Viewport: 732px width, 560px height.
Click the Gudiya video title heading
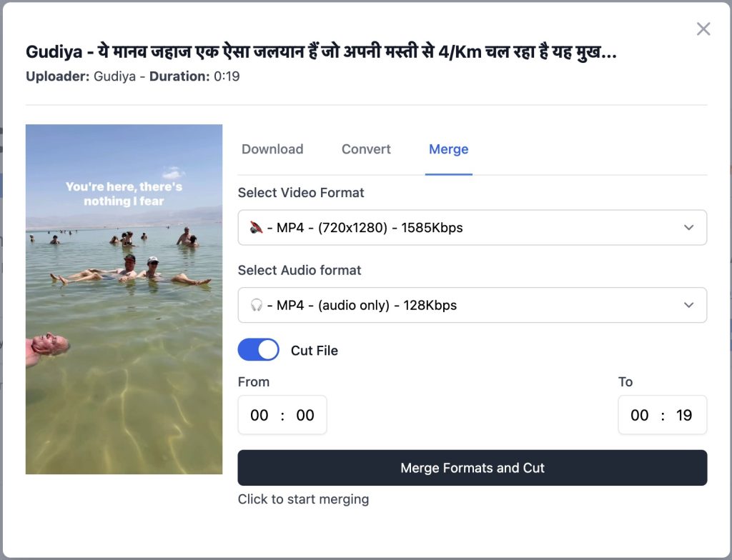321,52
